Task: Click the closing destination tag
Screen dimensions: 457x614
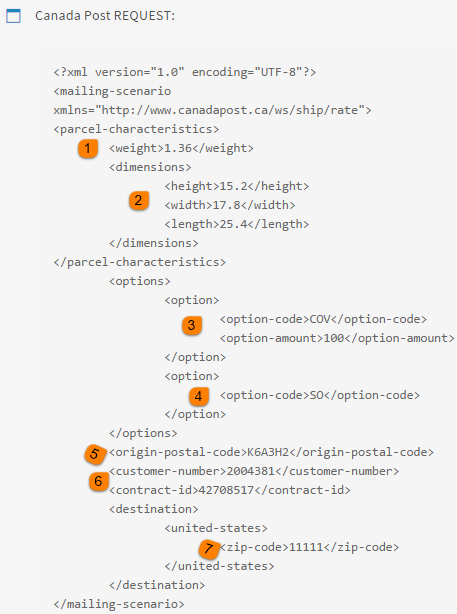Action: (x=157, y=585)
